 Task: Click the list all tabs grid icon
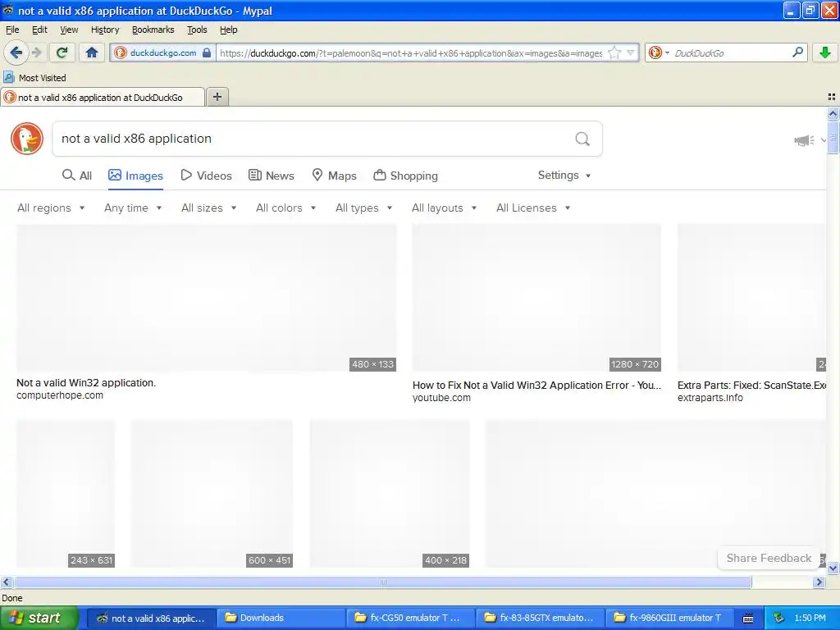pos(832,97)
